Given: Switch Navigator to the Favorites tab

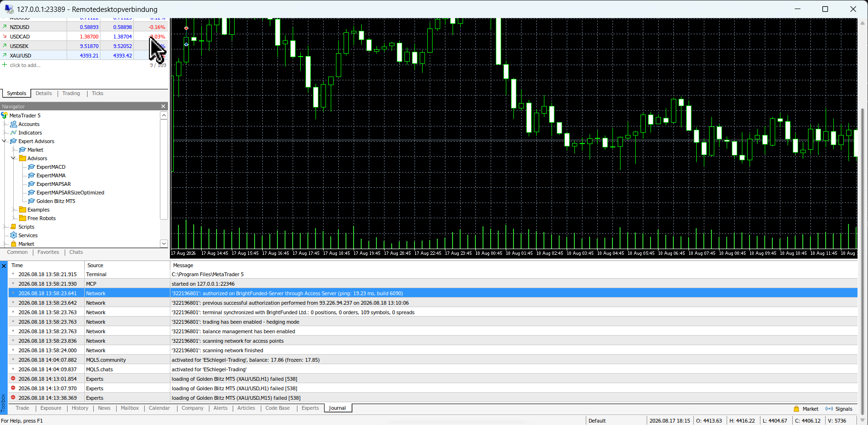Looking at the screenshot, I should click(x=49, y=252).
